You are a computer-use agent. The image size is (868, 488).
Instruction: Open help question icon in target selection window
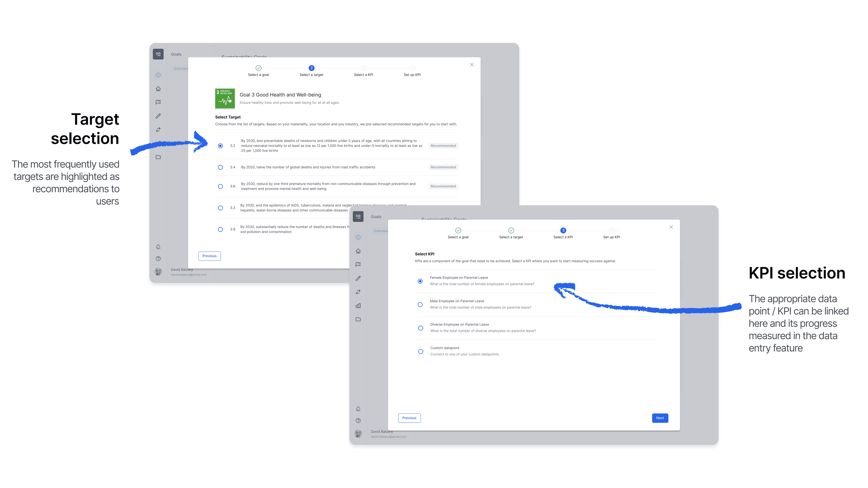pos(158,259)
